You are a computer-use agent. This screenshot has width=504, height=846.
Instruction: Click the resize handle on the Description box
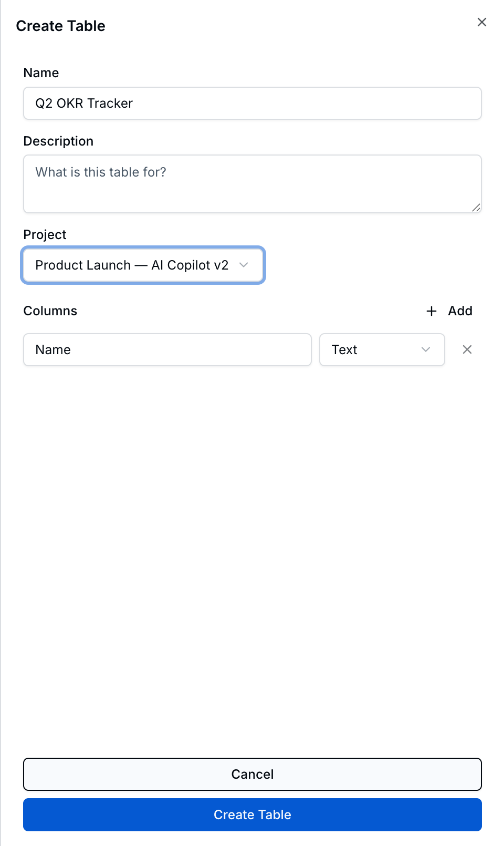coord(476,208)
